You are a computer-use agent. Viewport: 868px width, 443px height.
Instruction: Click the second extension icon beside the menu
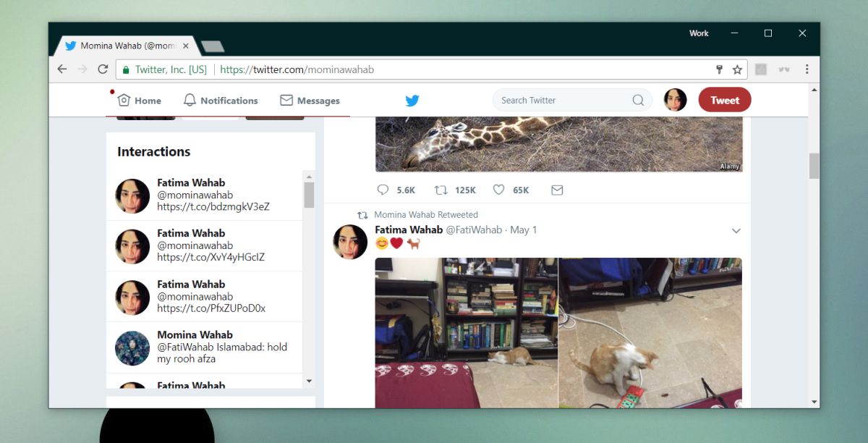click(783, 69)
